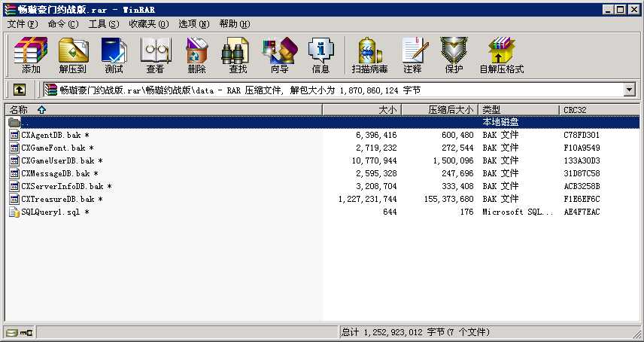The width and height of the screenshot is (644, 342).
Task: Open the 查看 (View) tool
Action: 155,56
